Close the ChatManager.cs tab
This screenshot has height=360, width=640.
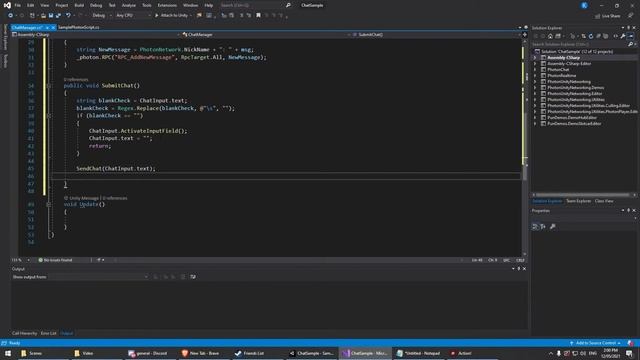click(x=53, y=27)
